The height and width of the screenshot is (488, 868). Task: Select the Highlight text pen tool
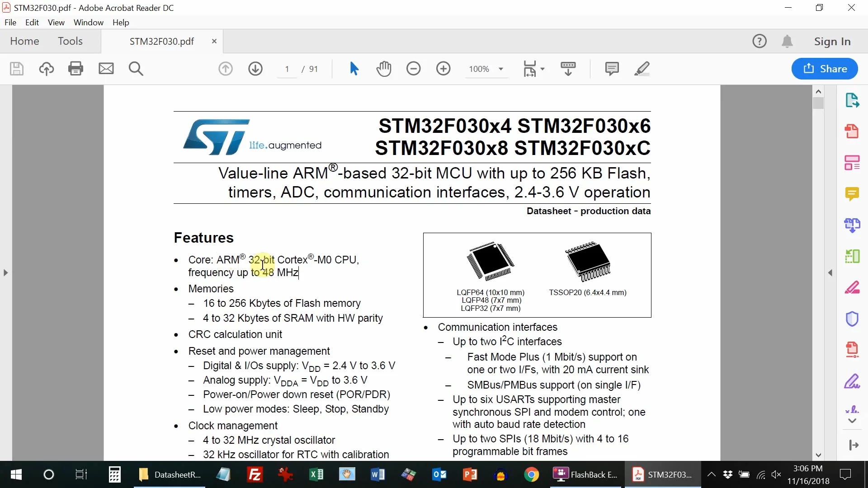[642, 69]
